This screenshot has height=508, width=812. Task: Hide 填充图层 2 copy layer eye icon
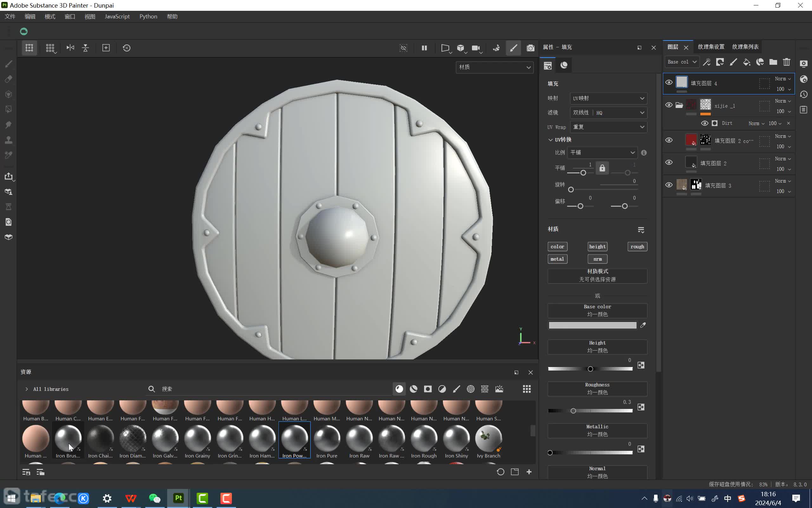(669, 140)
